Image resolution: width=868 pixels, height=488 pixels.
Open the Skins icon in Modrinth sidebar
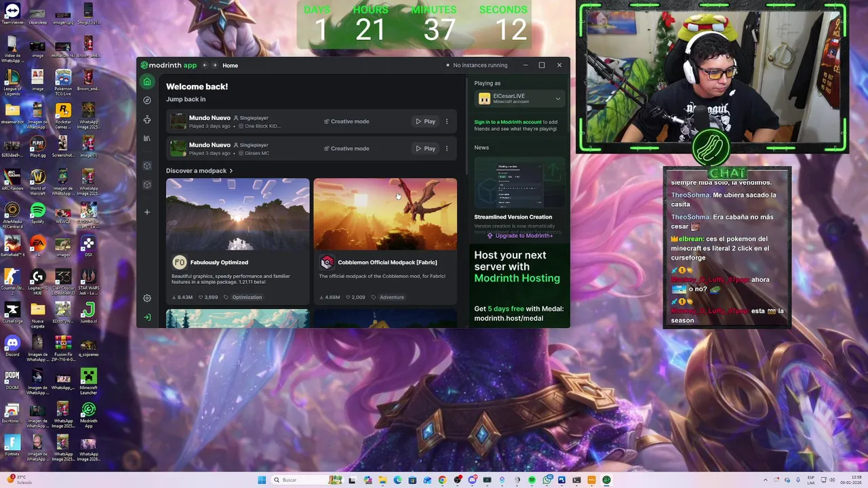147,119
